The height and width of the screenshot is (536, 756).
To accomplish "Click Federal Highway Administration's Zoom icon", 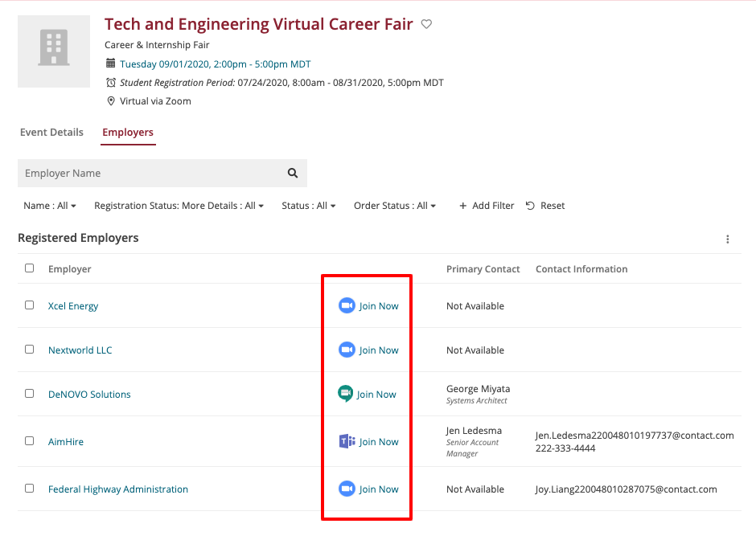I will (x=347, y=489).
